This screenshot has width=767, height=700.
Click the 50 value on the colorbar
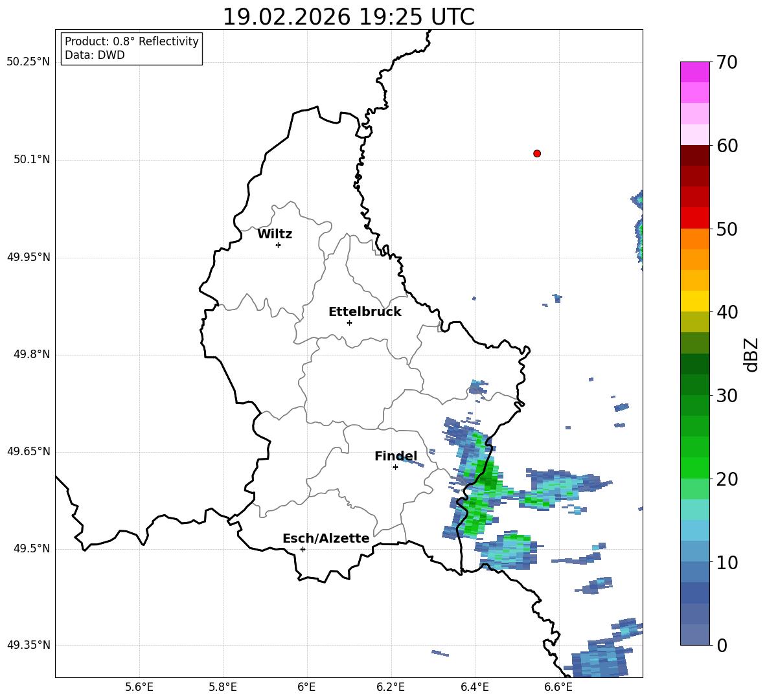pos(727,229)
